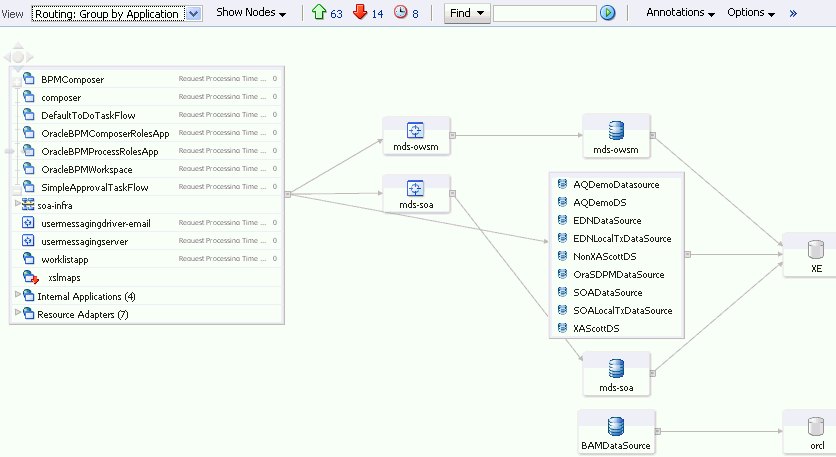The height and width of the screenshot is (457, 836).
Task: Click the red down-arrow status icon
Action: pos(360,12)
